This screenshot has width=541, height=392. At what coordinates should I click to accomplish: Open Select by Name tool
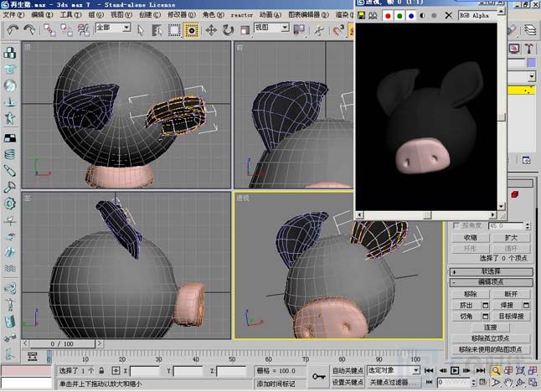(157, 30)
